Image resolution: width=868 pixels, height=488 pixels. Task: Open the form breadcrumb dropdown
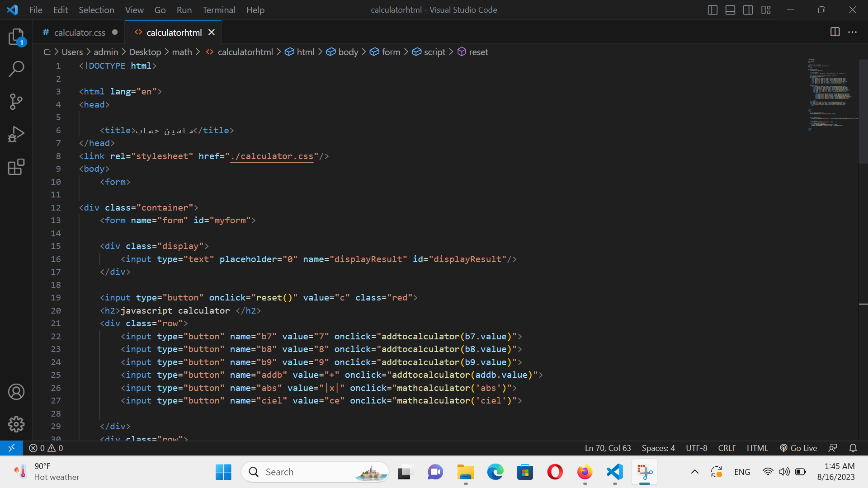coord(385,52)
